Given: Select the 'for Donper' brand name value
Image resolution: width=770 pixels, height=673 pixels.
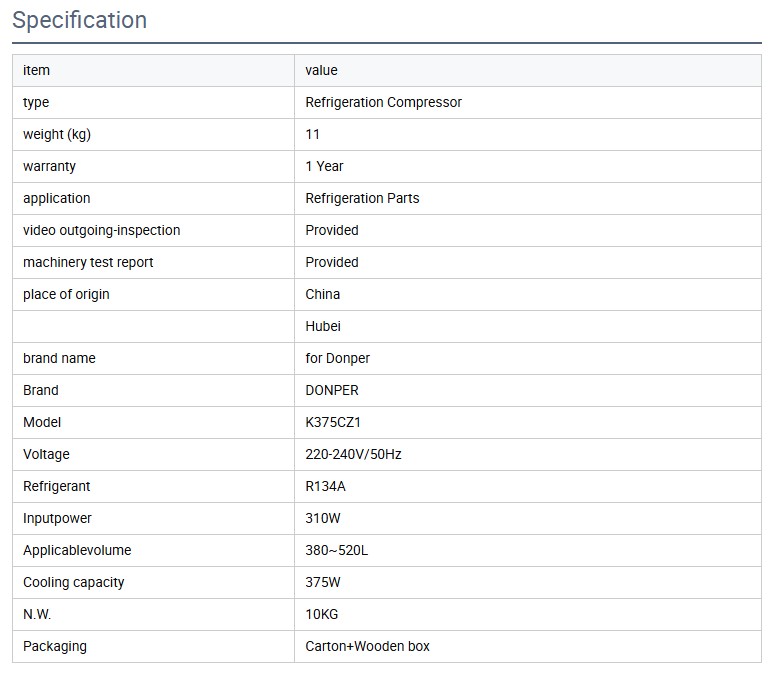Looking at the screenshot, I should [x=338, y=358].
